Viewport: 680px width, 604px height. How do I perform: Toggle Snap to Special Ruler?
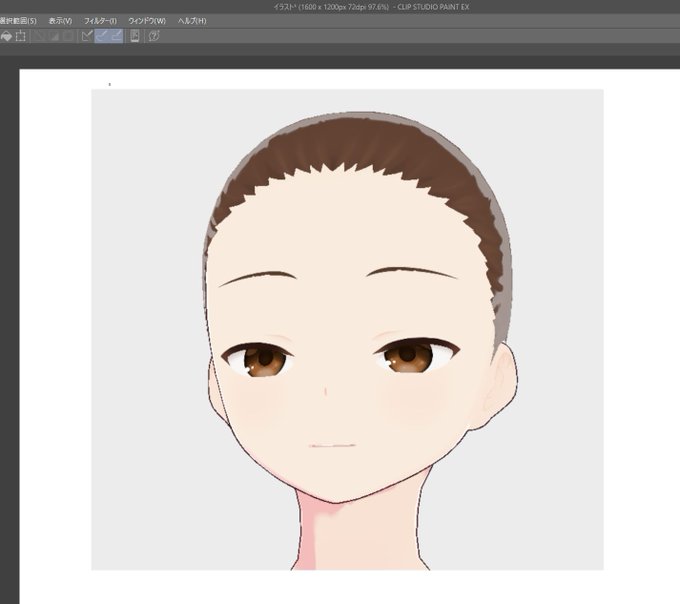101,36
